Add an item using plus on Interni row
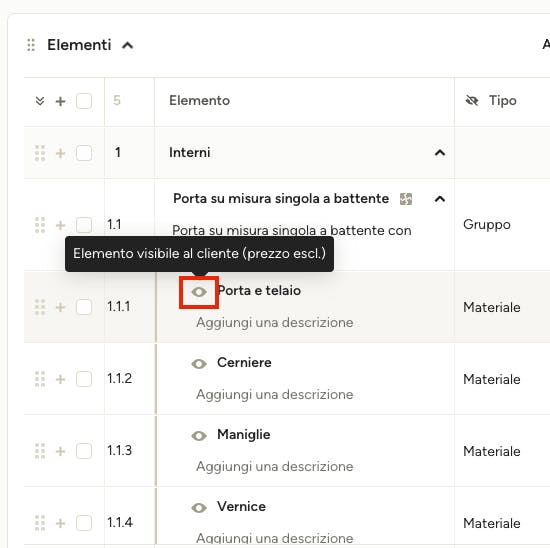Screen dimensions: 550x548 (60, 153)
